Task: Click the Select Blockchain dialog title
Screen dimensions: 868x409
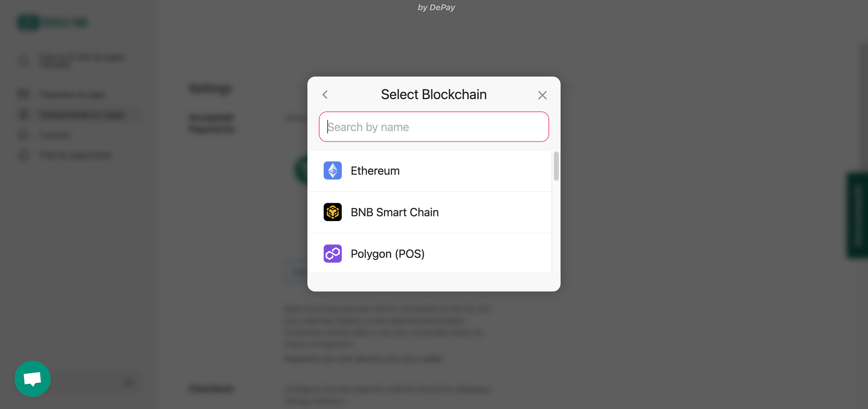Action: tap(434, 94)
